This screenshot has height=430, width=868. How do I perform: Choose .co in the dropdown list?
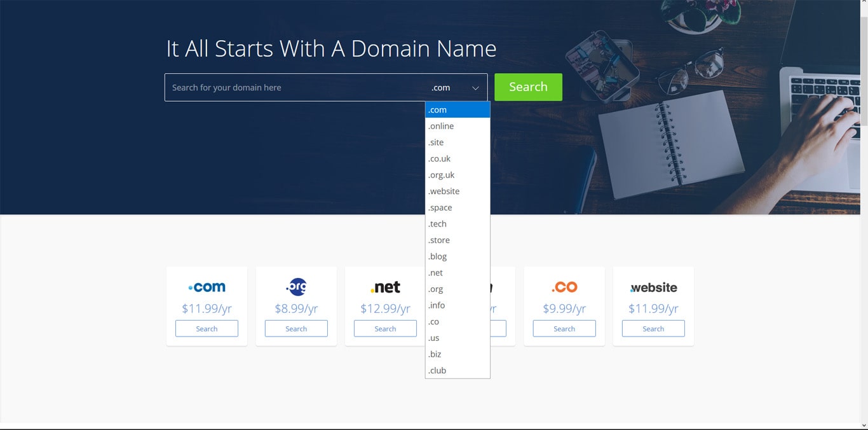pyautogui.click(x=458, y=322)
